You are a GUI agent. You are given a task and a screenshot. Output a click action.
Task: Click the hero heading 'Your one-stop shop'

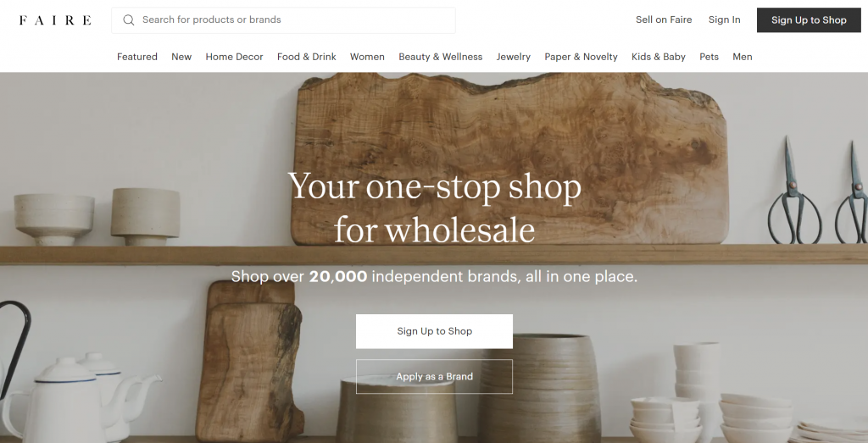click(435, 186)
